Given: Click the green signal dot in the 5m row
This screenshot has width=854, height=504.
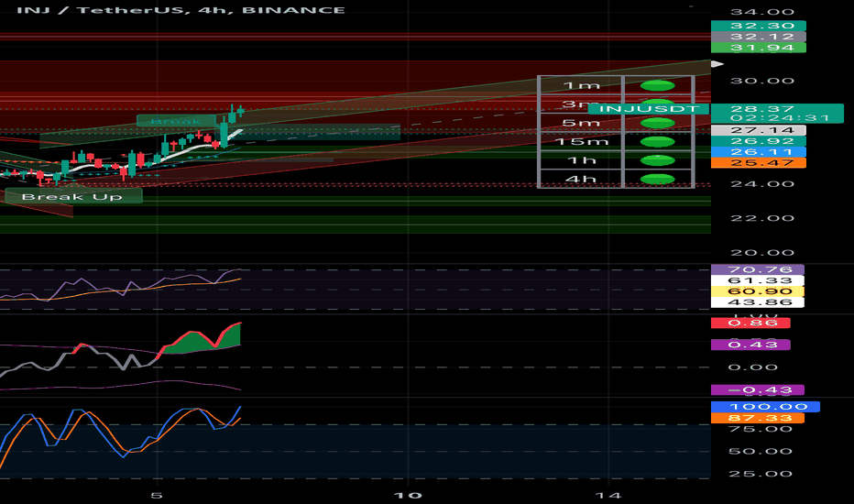Looking at the screenshot, I should click(x=657, y=123).
